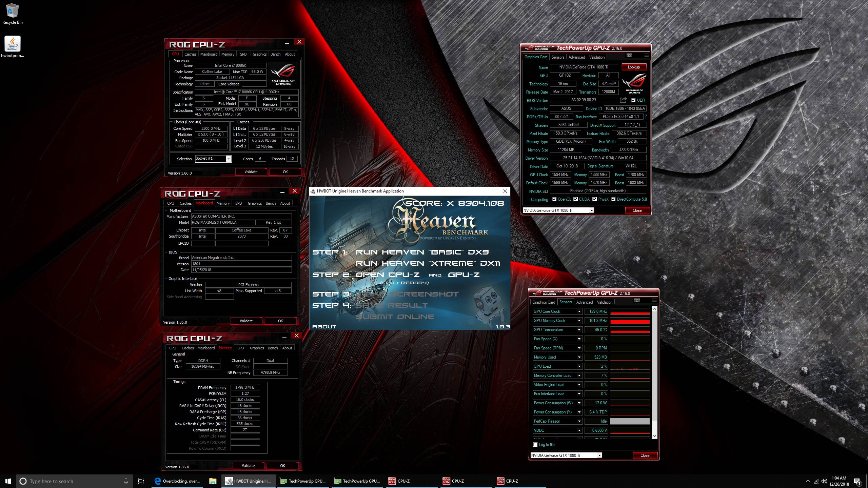Click the camera icon in GPU-Z Sensors window
The height and width of the screenshot is (488, 868).
pyautogui.click(x=637, y=300)
